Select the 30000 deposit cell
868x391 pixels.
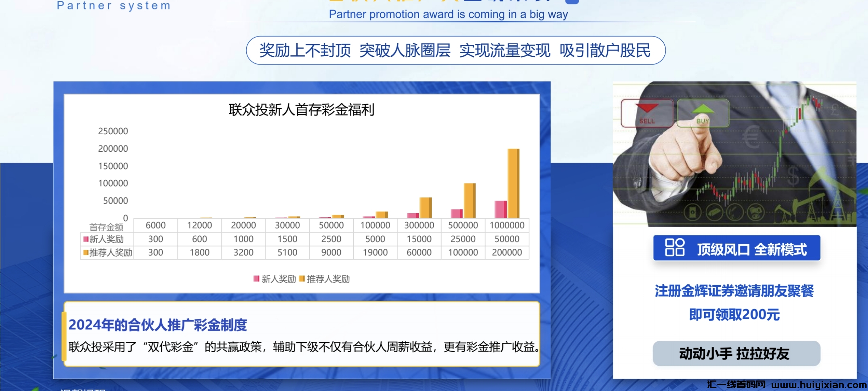tap(288, 225)
